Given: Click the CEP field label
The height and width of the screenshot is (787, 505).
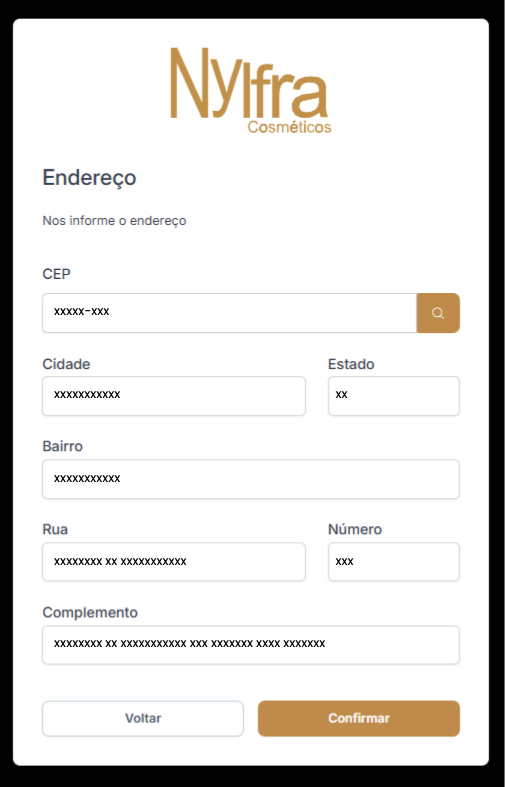Looking at the screenshot, I should 56,274.
